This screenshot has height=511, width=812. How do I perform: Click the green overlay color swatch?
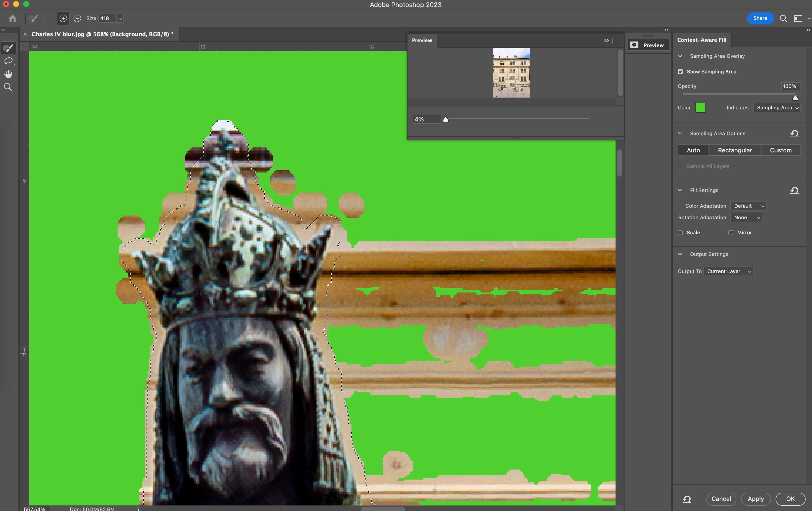click(x=700, y=108)
